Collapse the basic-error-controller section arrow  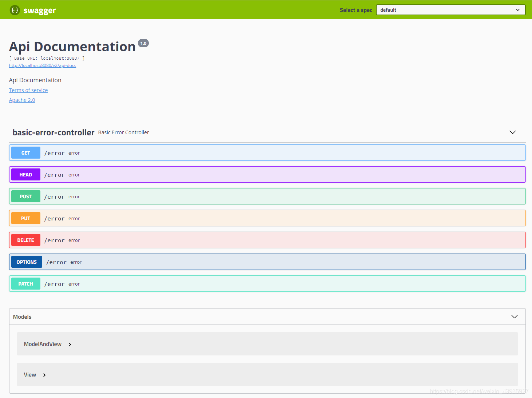click(512, 132)
